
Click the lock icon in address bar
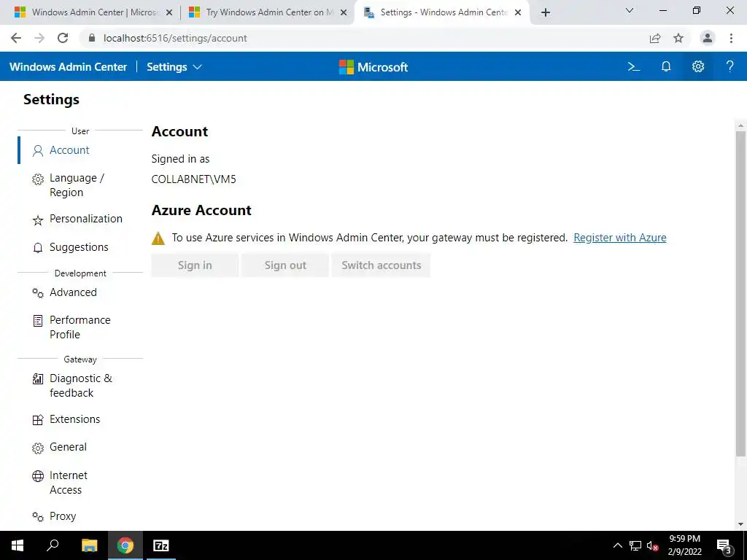pyautogui.click(x=92, y=38)
